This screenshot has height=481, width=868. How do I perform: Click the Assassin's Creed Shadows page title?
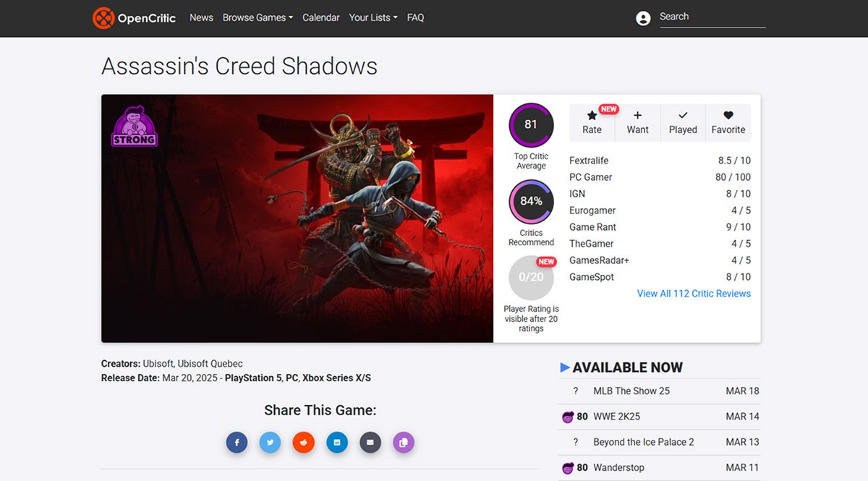tap(239, 67)
